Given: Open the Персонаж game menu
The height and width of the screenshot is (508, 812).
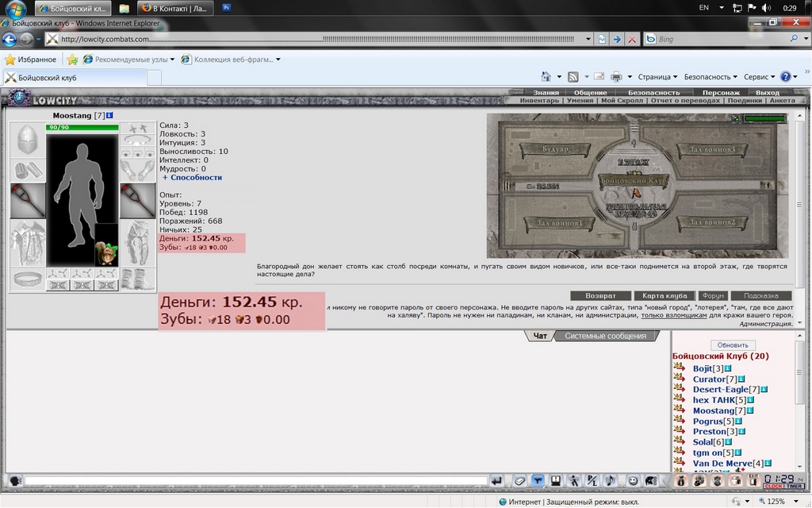Looking at the screenshot, I should [721, 92].
